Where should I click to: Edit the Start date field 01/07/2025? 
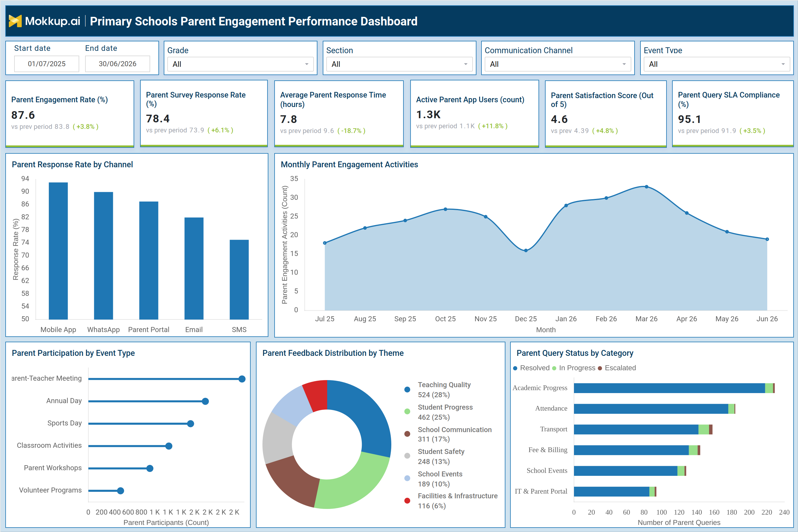(46, 64)
